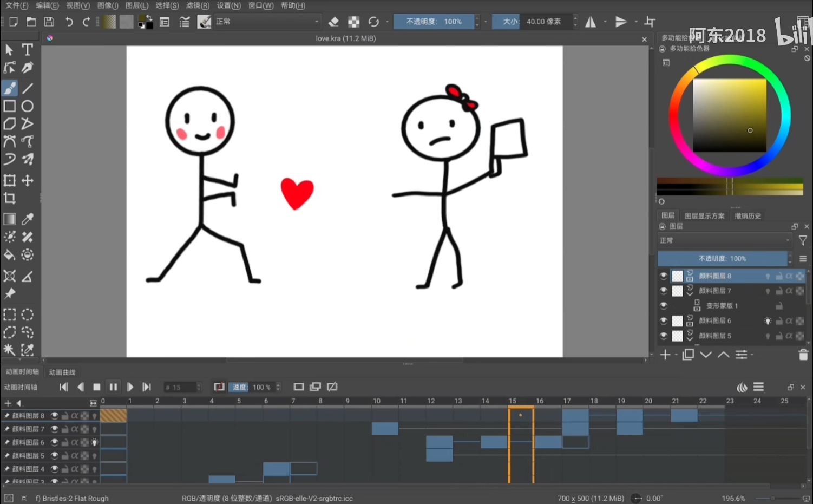Jump to the first frame

(x=63, y=387)
